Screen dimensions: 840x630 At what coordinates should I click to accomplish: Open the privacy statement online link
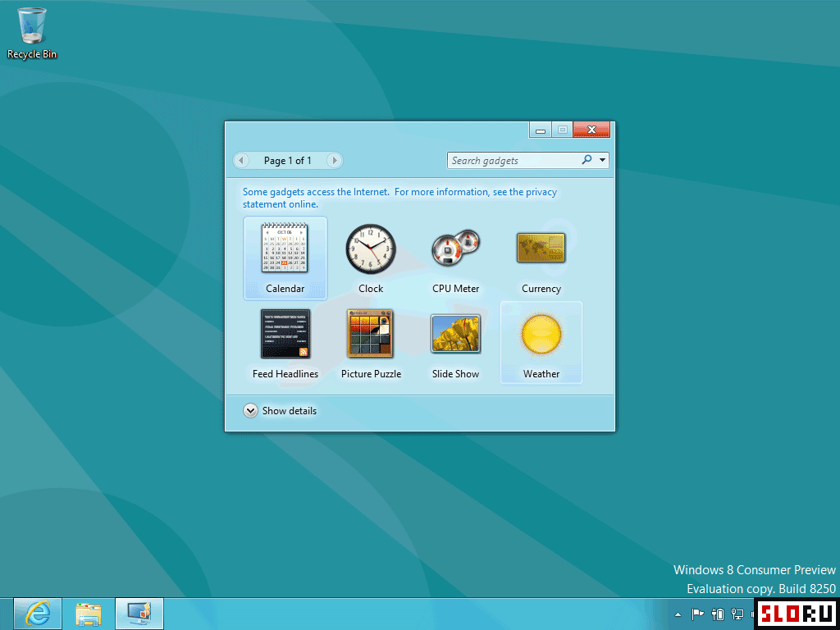point(399,198)
